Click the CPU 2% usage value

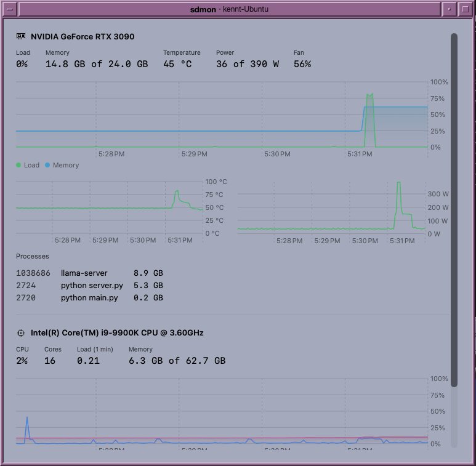coord(22,361)
